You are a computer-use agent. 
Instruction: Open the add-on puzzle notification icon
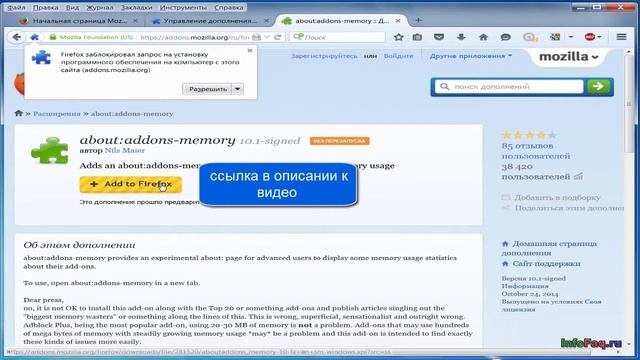coord(34,37)
